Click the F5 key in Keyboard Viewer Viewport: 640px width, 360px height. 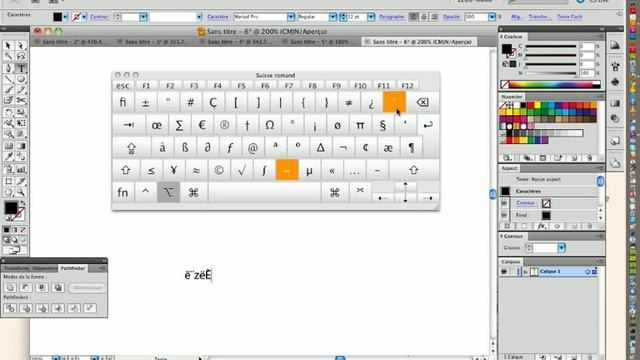[241, 86]
